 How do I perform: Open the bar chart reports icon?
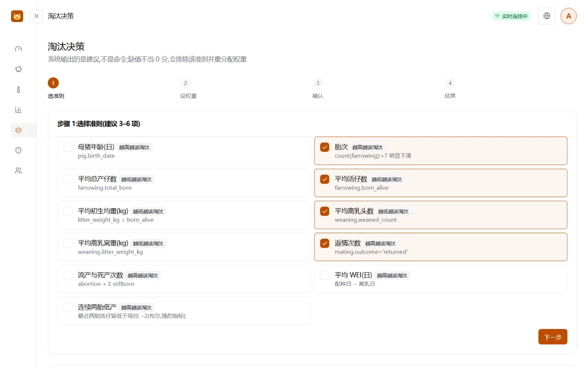[x=18, y=110]
